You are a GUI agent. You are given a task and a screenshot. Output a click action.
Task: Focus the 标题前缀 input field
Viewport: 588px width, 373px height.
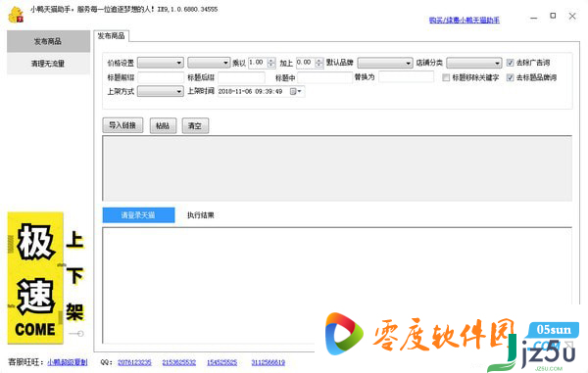click(x=161, y=77)
